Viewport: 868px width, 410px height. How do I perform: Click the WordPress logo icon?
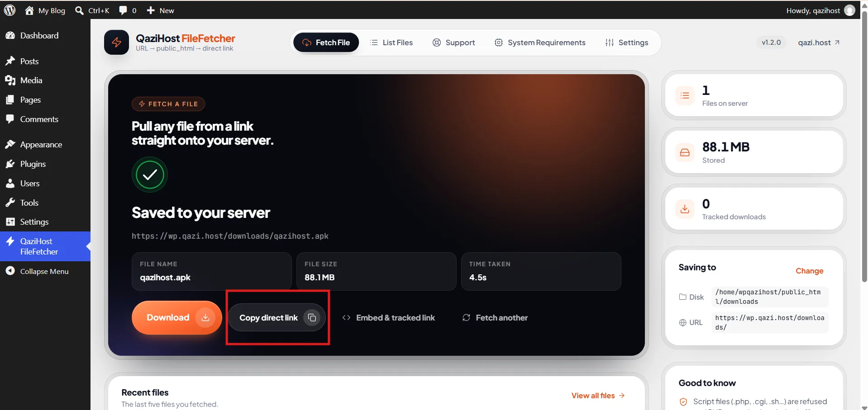click(10, 10)
